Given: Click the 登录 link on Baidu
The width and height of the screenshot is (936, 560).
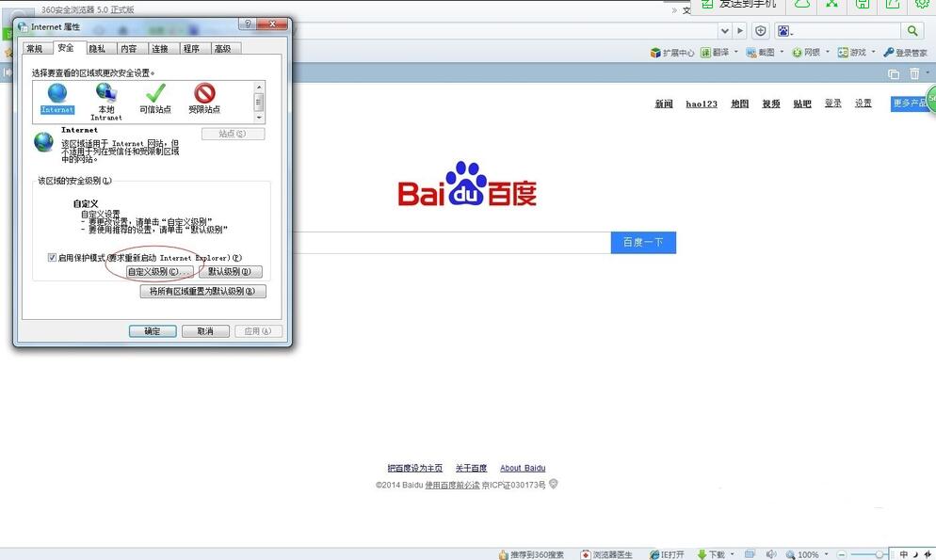Looking at the screenshot, I should 832,104.
